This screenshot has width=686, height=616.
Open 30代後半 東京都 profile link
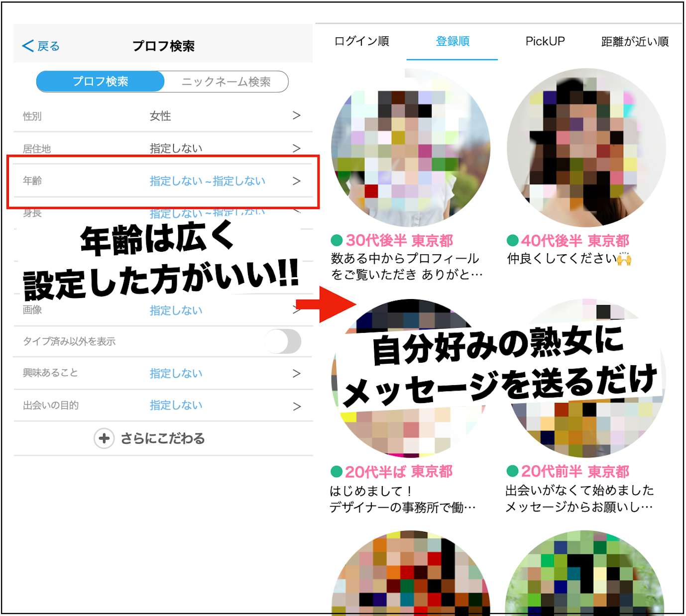click(x=399, y=241)
